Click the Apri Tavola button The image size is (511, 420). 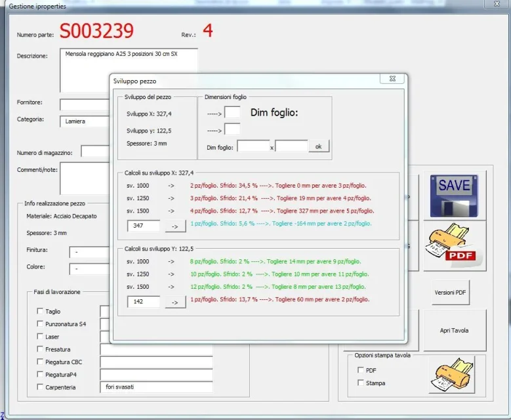(455, 330)
